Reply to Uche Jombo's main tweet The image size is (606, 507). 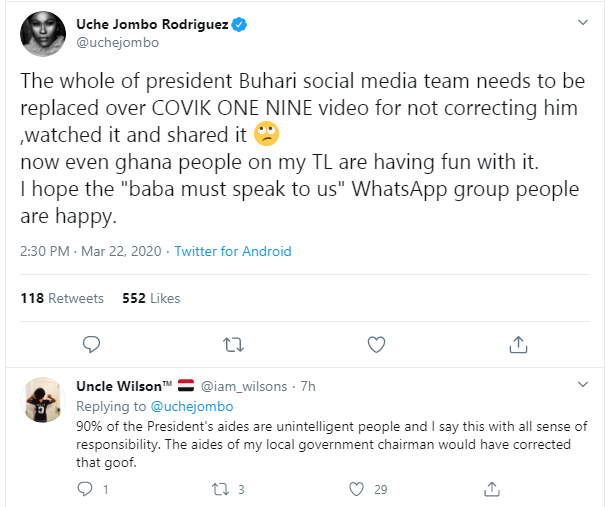click(90, 345)
